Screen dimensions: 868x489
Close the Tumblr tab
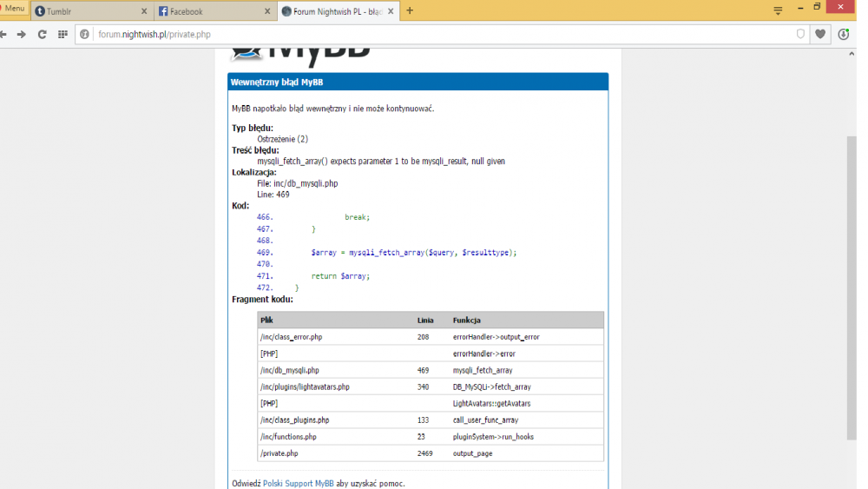(x=144, y=11)
